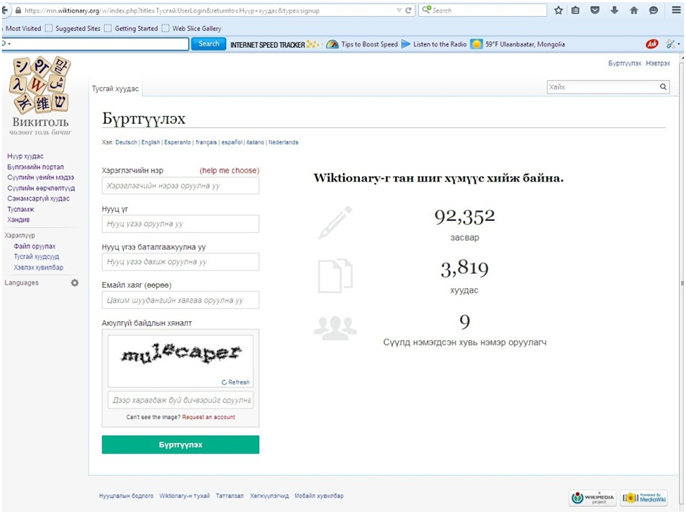Focus the confirm password field
This screenshot has width=686, height=514.
180,262
